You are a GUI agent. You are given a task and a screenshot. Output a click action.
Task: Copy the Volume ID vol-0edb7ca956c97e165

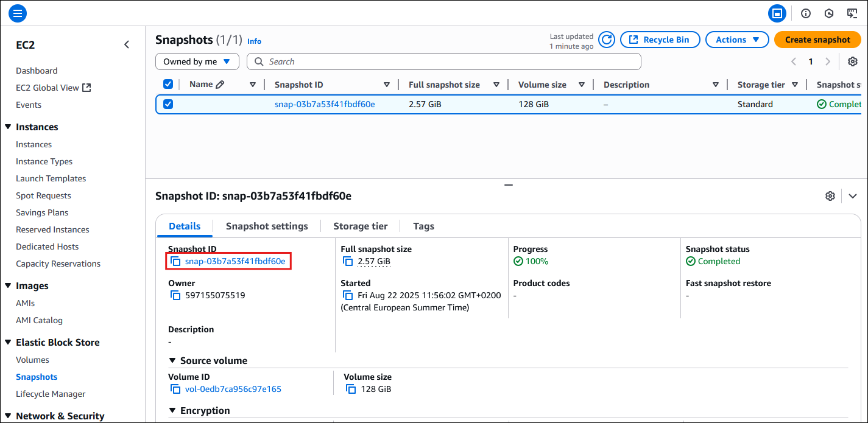(176, 389)
